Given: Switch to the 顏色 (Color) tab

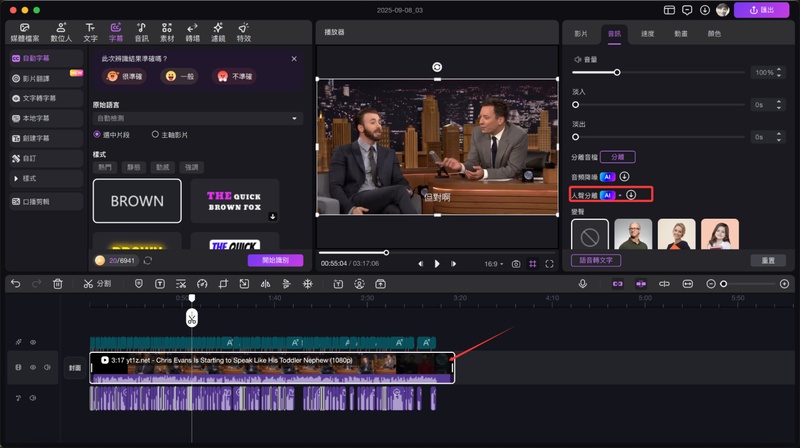Looking at the screenshot, I should tap(714, 33).
